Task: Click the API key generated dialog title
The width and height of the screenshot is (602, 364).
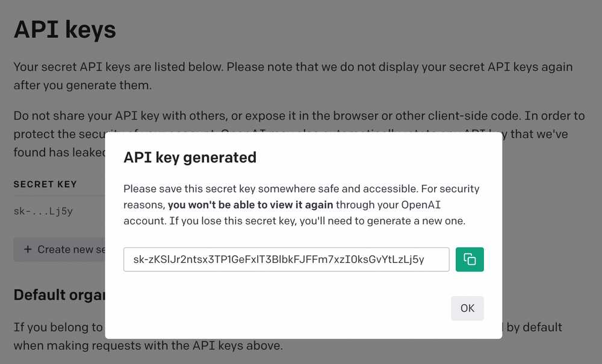Action: [x=190, y=158]
